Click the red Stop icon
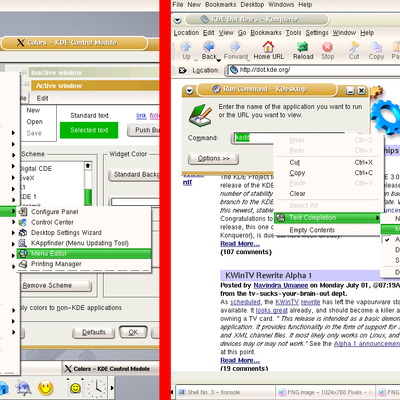The height and width of the screenshot is (400, 400). (327, 47)
